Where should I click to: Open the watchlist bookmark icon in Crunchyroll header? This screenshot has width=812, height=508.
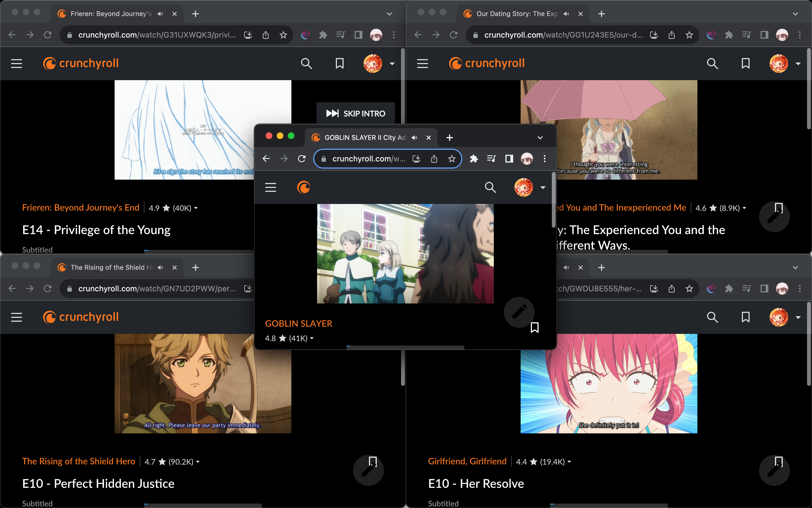(x=339, y=63)
